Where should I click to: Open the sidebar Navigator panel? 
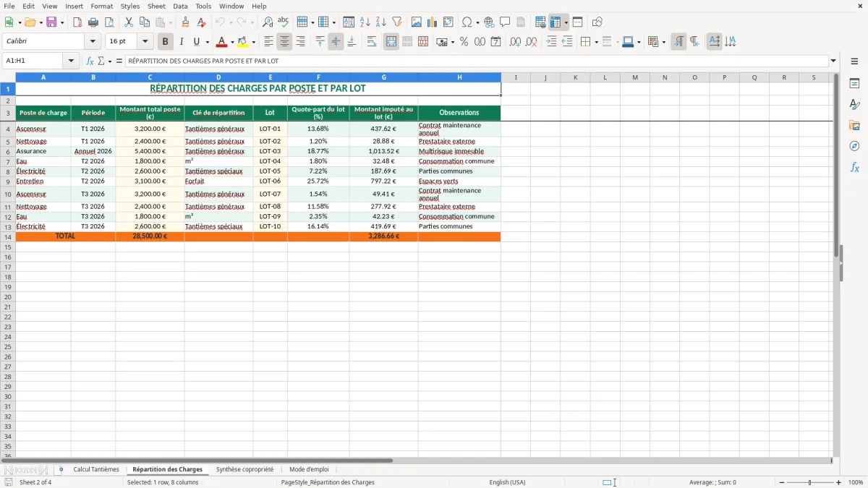(x=854, y=146)
